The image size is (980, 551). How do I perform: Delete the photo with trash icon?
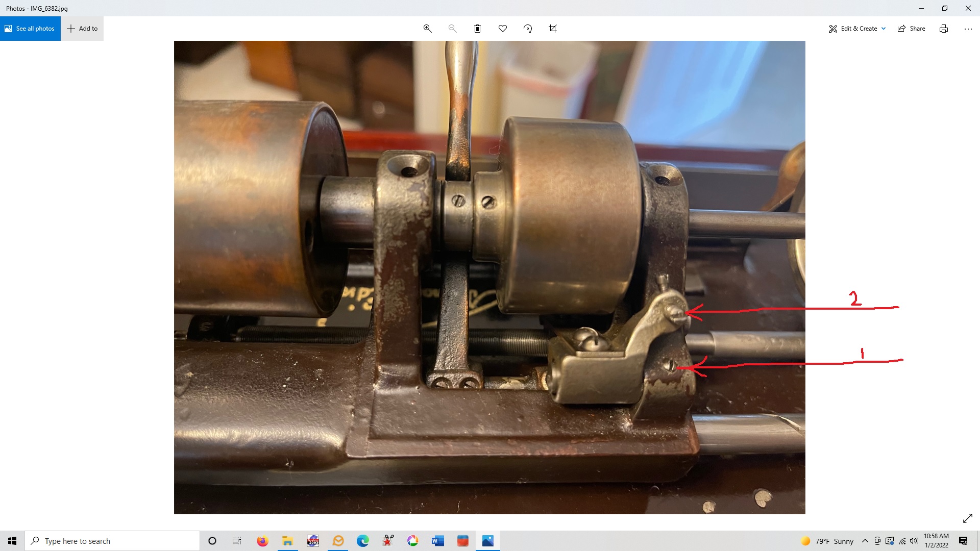pyautogui.click(x=477, y=29)
